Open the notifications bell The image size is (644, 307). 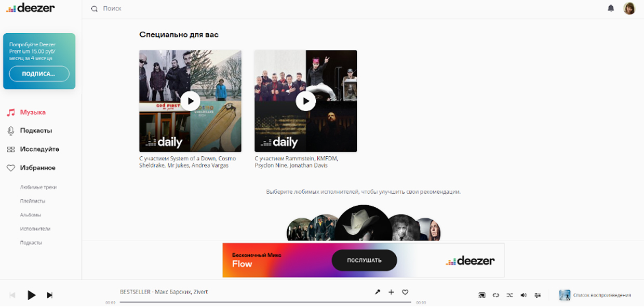(x=611, y=8)
